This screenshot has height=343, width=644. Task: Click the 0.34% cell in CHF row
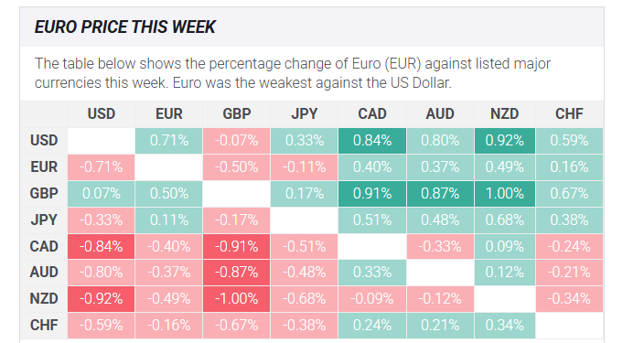pos(505,326)
